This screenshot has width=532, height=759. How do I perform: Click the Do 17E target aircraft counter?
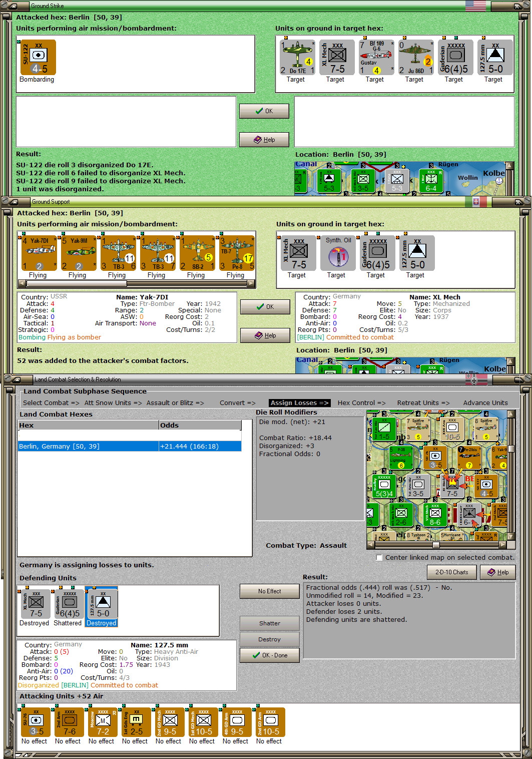297,58
